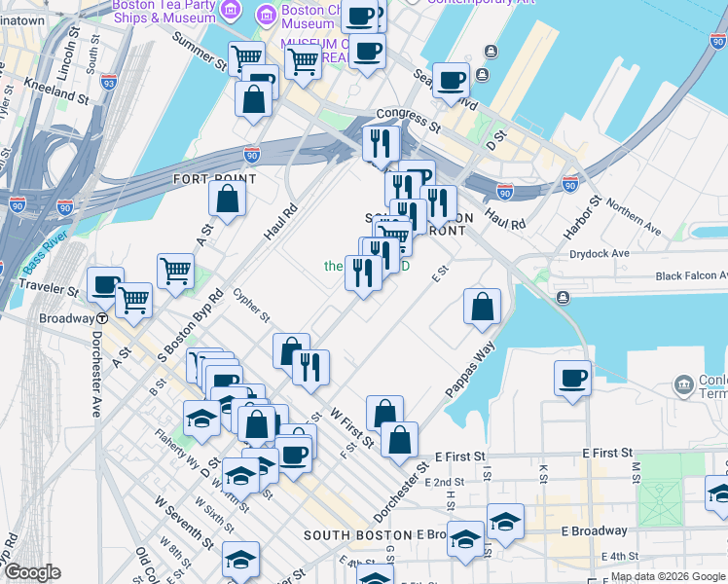Viewport: 728px width, 584px height.
Task: Click the school marker at E Broadway and I St
Action: click(x=505, y=525)
